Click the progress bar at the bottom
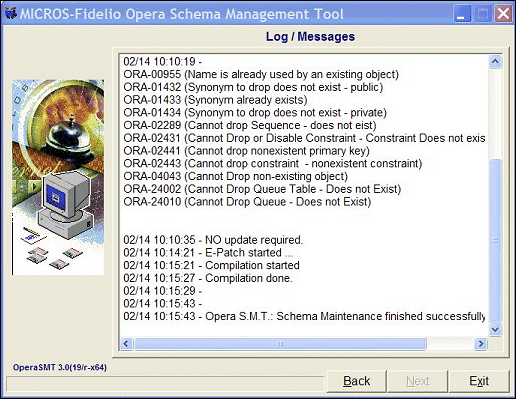 click(165, 384)
